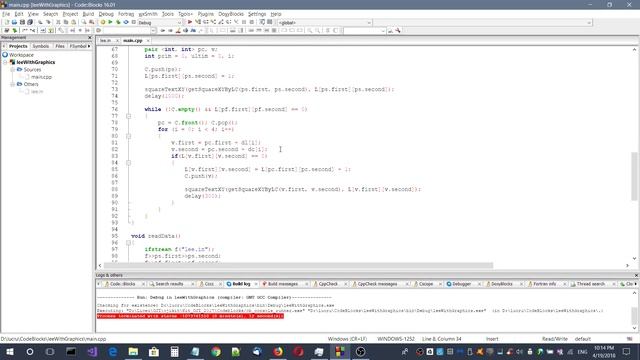Open Windows Start menu
This screenshot has width=640, height=360.
tap(9, 351)
